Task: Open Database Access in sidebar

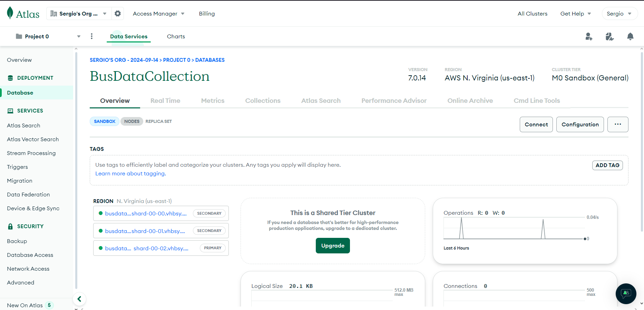Action: [30, 255]
